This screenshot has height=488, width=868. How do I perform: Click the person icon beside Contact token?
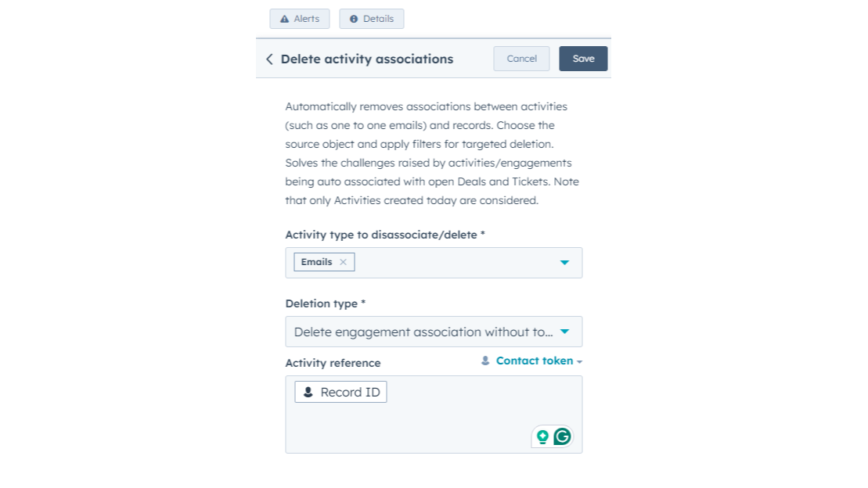(x=485, y=361)
